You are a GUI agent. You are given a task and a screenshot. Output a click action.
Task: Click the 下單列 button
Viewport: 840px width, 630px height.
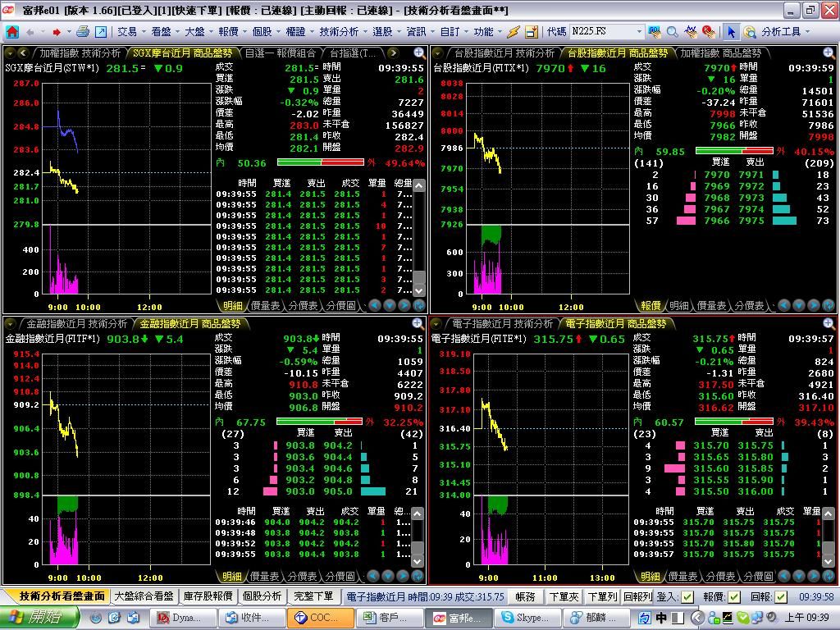(603, 596)
